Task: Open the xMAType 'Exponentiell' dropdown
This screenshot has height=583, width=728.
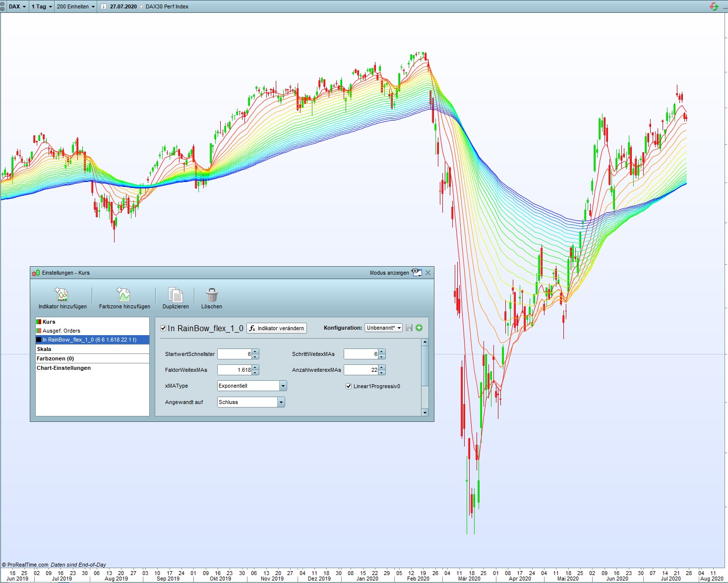Action: pos(252,386)
